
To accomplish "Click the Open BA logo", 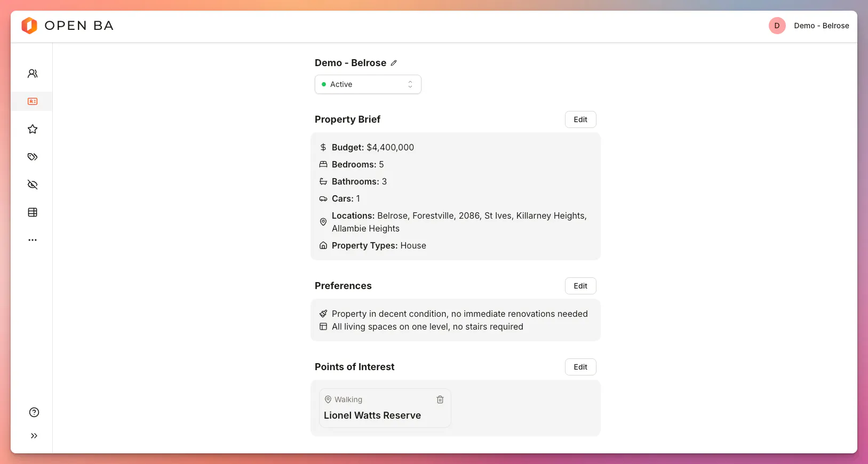I will (67, 26).
